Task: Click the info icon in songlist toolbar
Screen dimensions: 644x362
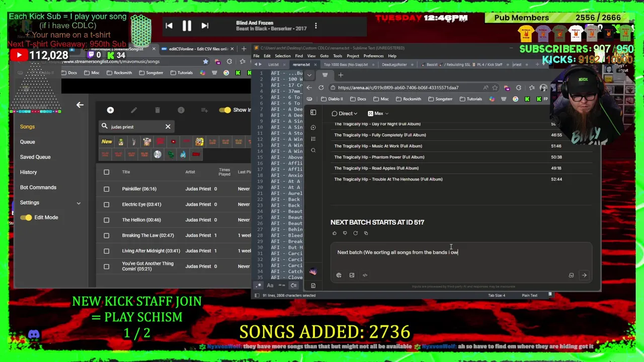Action: point(181,110)
